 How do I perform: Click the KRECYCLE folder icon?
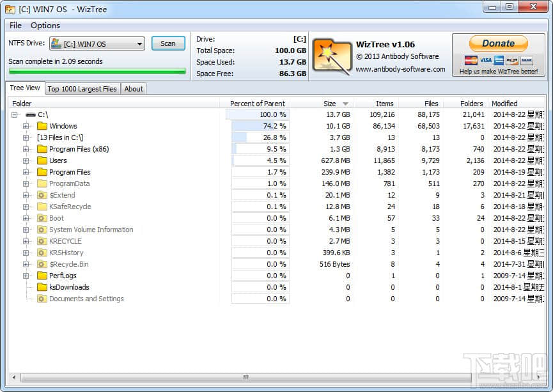[x=42, y=241]
